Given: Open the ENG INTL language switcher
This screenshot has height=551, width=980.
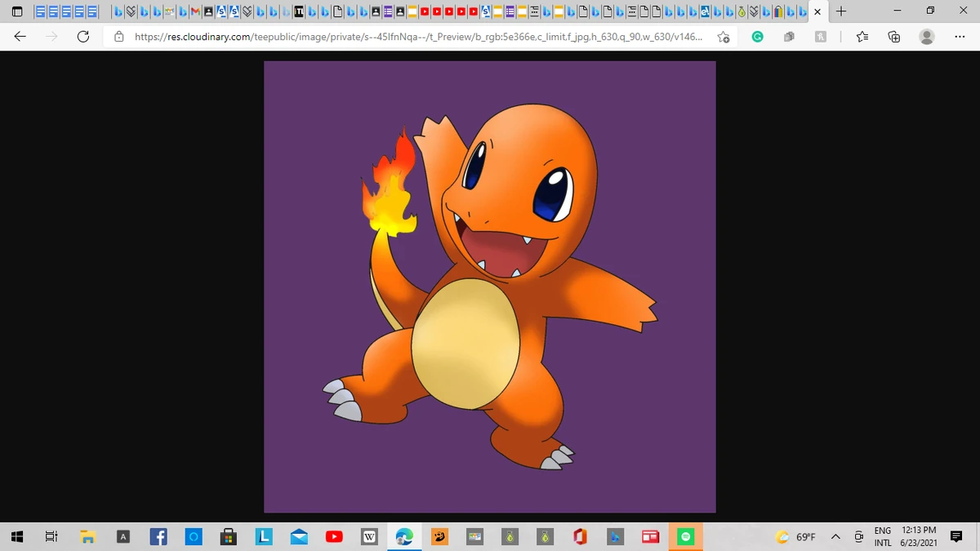Looking at the screenshot, I should (x=883, y=536).
